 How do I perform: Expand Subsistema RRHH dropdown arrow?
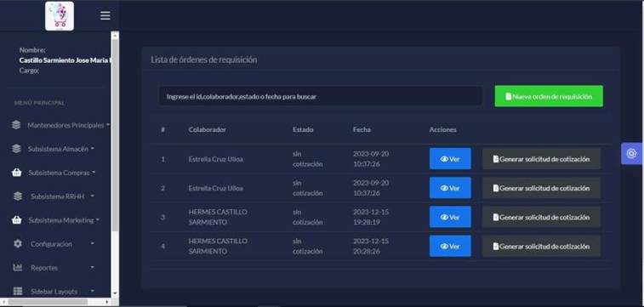click(x=92, y=196)
